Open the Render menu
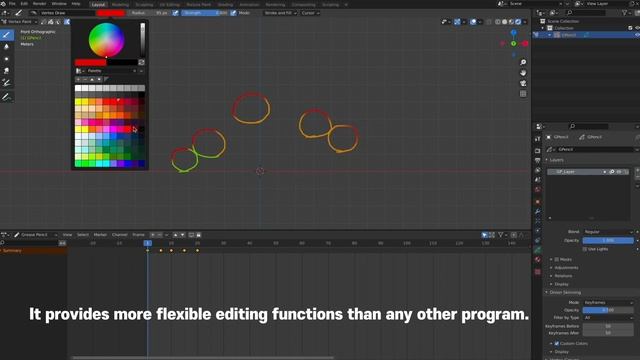 click(x=40, y=4)
